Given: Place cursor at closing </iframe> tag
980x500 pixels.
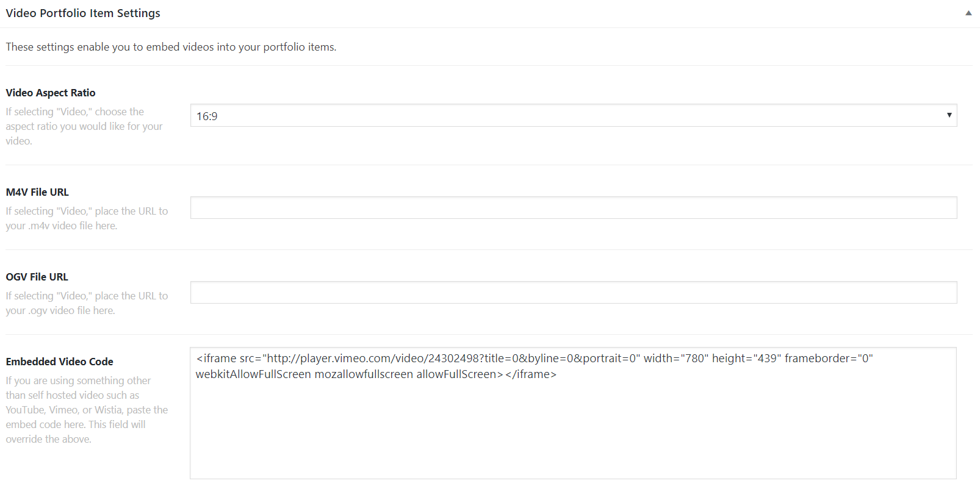Looking at the screenshot, I should click(531, 374).
